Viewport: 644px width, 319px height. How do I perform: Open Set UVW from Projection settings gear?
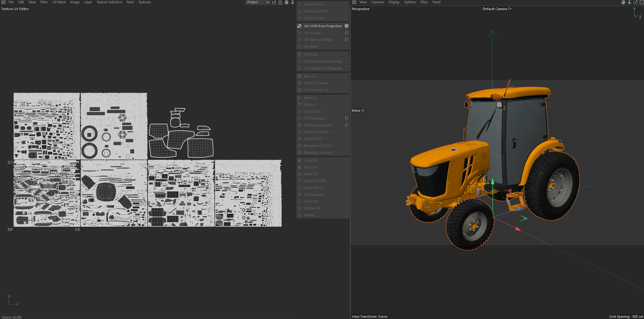click(x=347, y=26)
